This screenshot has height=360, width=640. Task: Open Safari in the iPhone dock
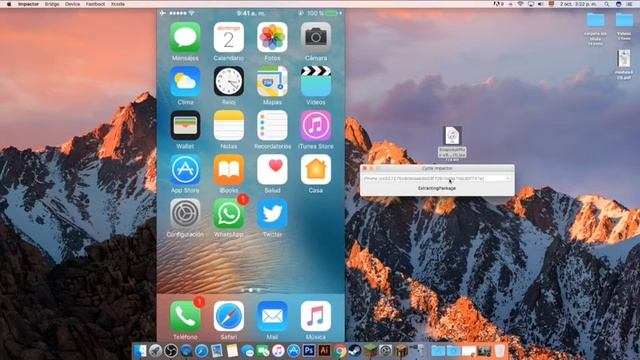[229, 316]
